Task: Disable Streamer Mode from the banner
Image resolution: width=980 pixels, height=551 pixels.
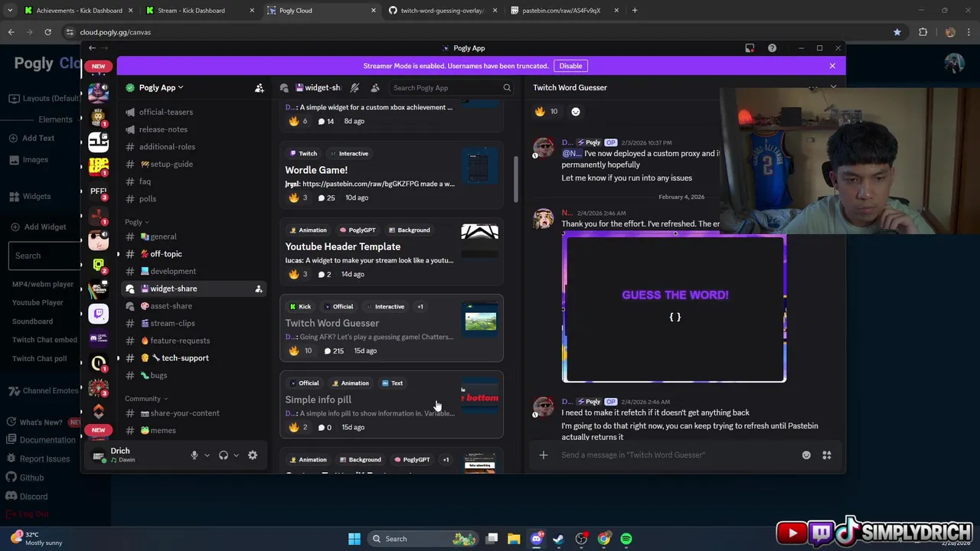Action: click(x=570, y=66)
